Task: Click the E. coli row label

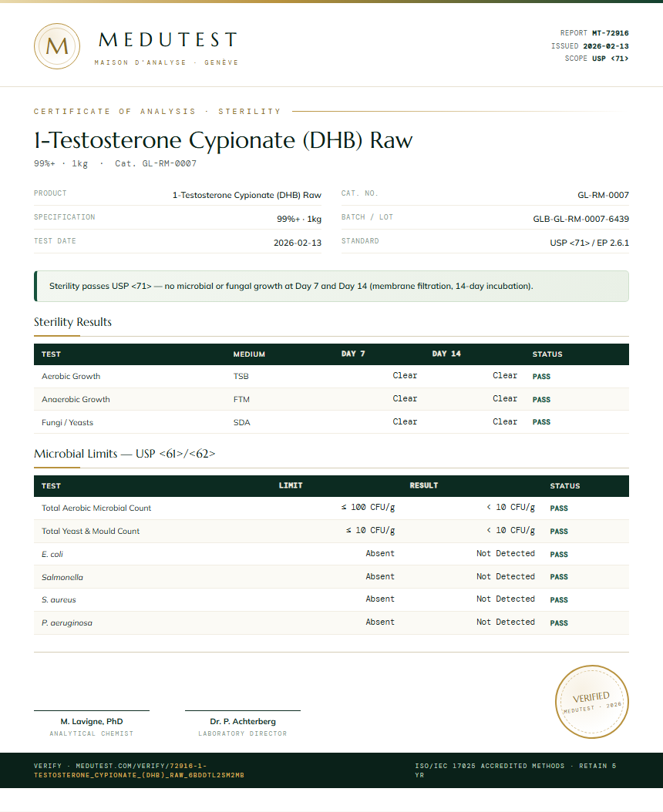Action: pyautogui.click(x=52, y=554)
